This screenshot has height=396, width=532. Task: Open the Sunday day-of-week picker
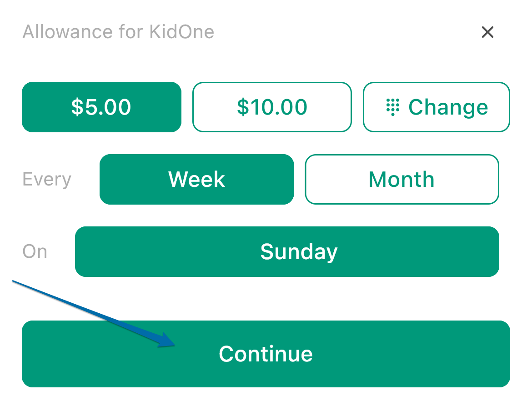point(287,251)
